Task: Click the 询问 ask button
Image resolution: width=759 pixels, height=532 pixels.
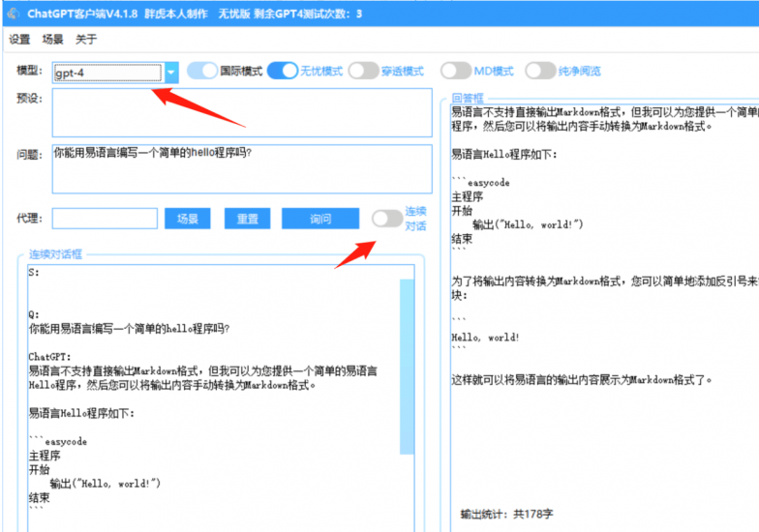Action: [x=320, y=219]
